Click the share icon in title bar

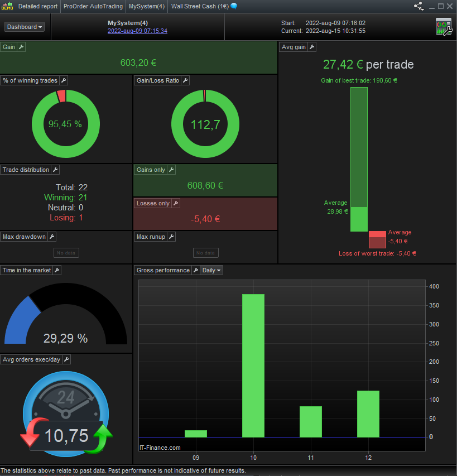coord(418,6)
